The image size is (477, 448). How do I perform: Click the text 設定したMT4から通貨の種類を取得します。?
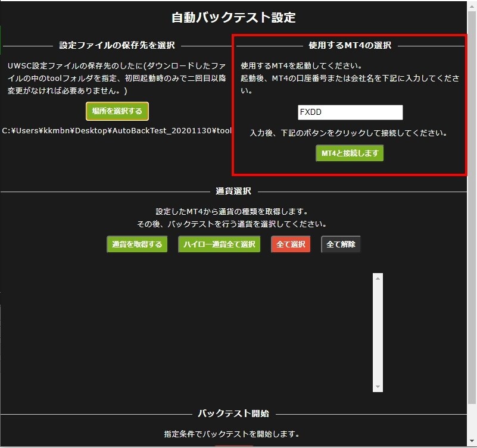coord(232,212)
